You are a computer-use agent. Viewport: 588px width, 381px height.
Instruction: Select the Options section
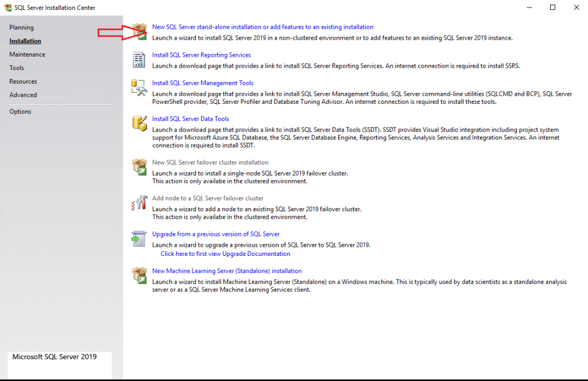click(20, 111)
